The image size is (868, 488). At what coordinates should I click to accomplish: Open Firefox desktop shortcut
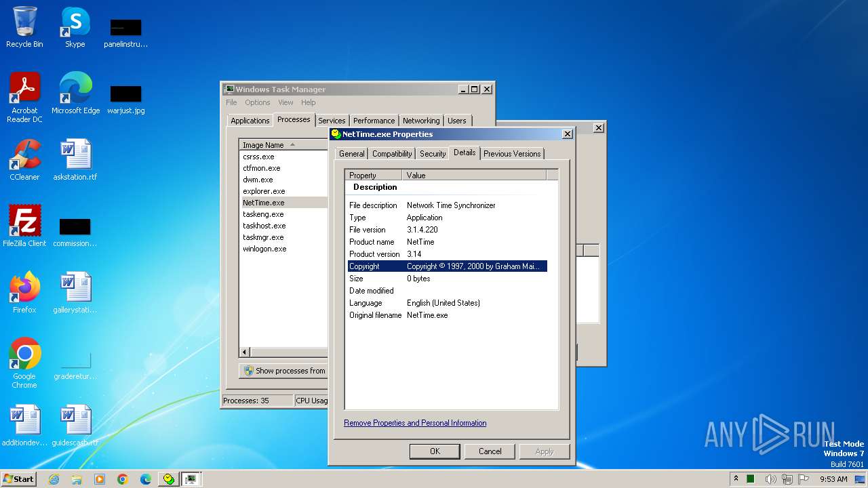(24, 292)
